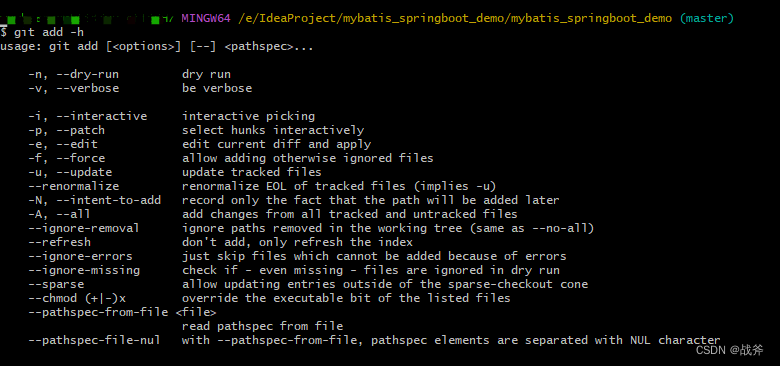Click the CSDN watermark text
780x366 pixels.
729,350
